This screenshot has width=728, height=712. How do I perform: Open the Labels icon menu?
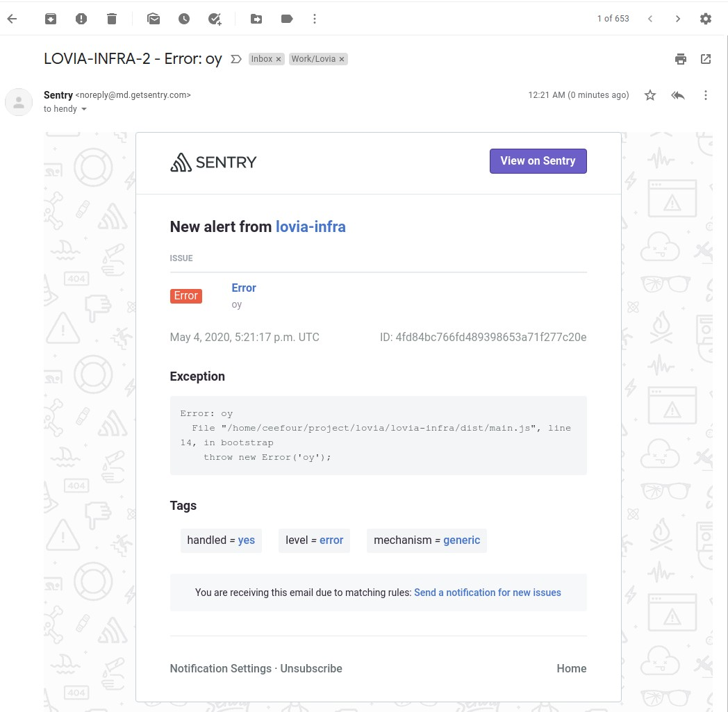coord(287,19)
